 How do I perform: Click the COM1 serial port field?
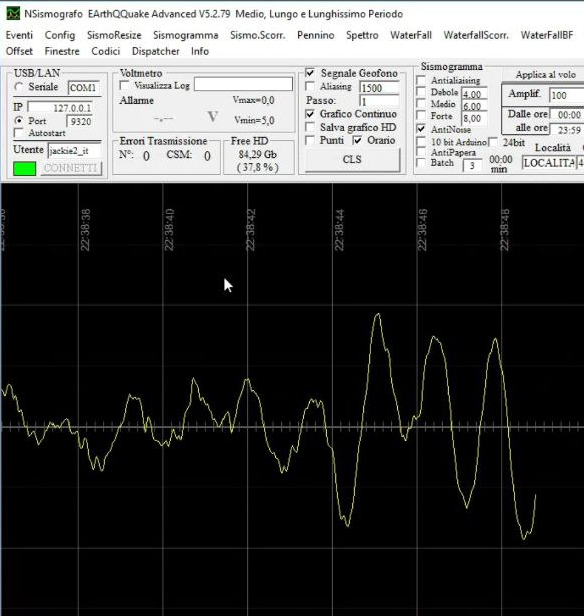point(83,88)
